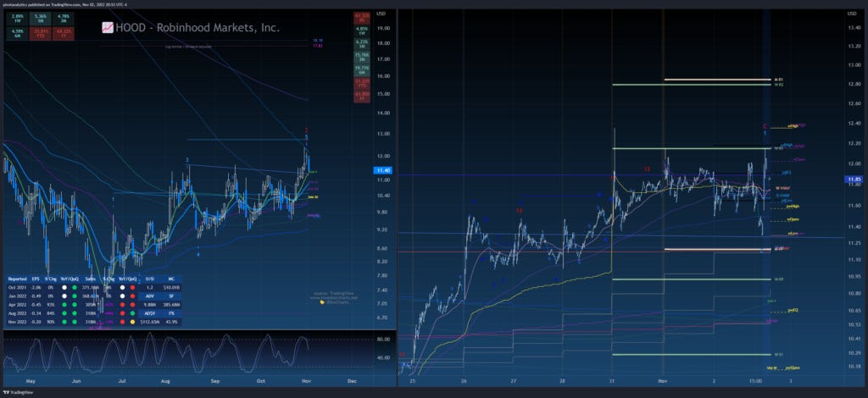Viewport: 868px width, 398px height.
Task: Click the HOOD - Robinhood Markets, Inc. title
Action: [197, 28]
